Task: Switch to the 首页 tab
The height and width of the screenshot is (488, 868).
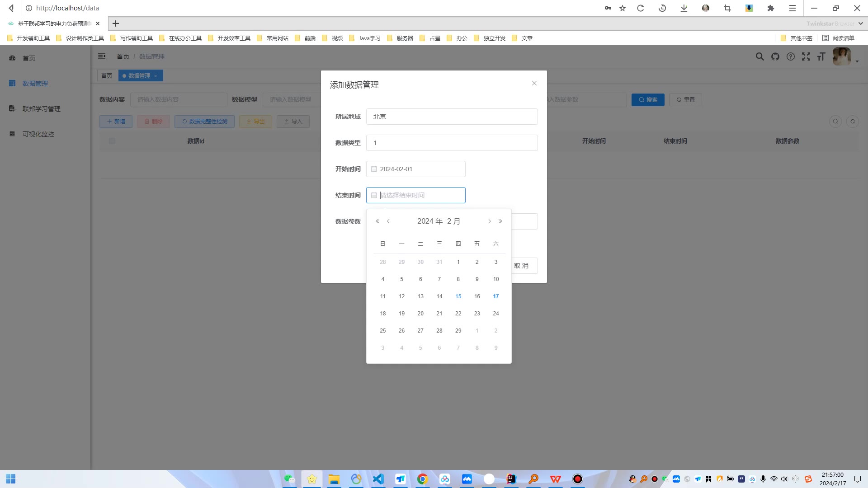Action: [107, 75]
